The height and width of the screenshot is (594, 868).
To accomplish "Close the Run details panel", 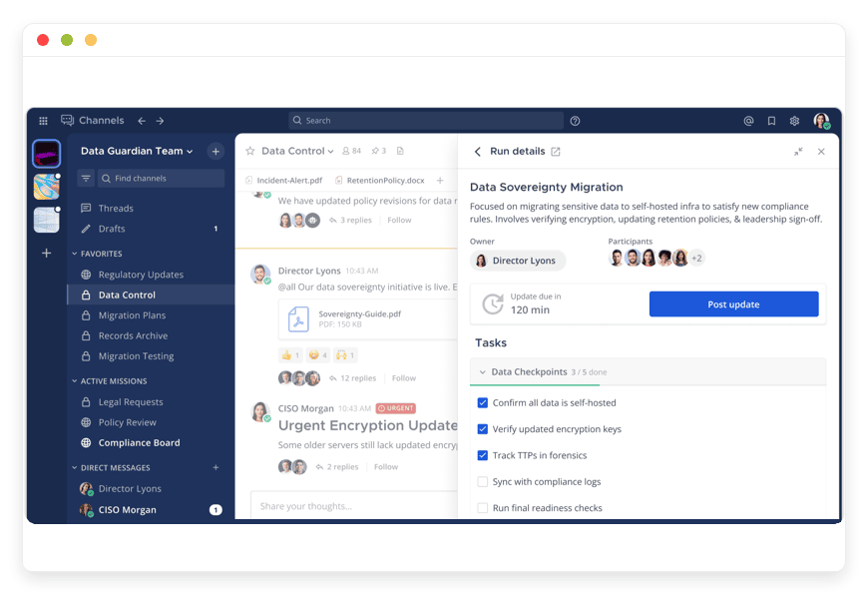I will 821,152.
